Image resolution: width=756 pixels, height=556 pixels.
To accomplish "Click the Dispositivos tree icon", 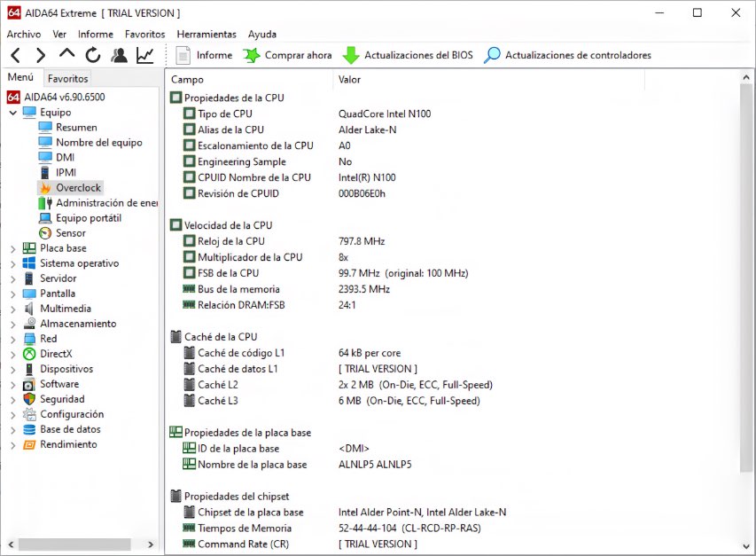I will click(x=29, y=369).
